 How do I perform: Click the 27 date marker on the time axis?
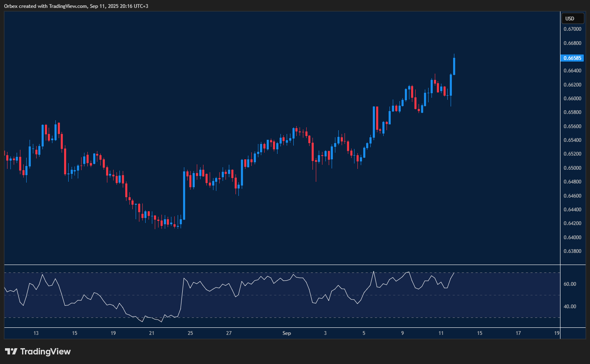point(229,333)
